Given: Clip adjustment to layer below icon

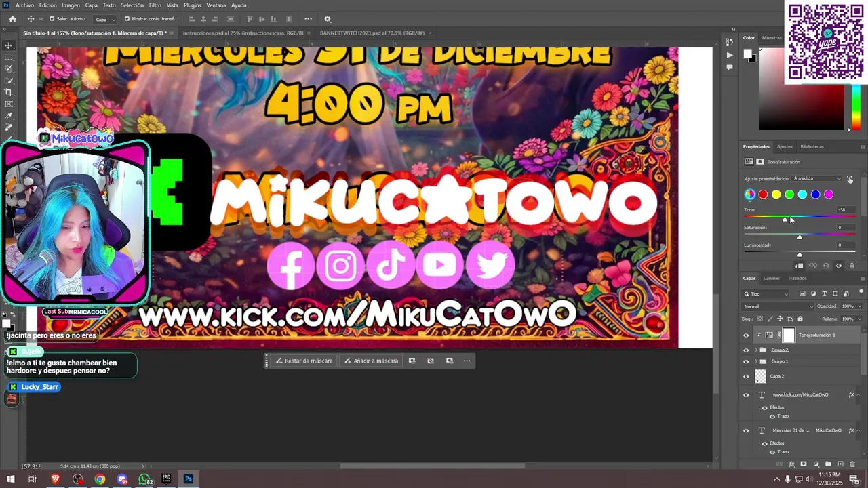Looking at the screenshot, I should coord(800,266).
